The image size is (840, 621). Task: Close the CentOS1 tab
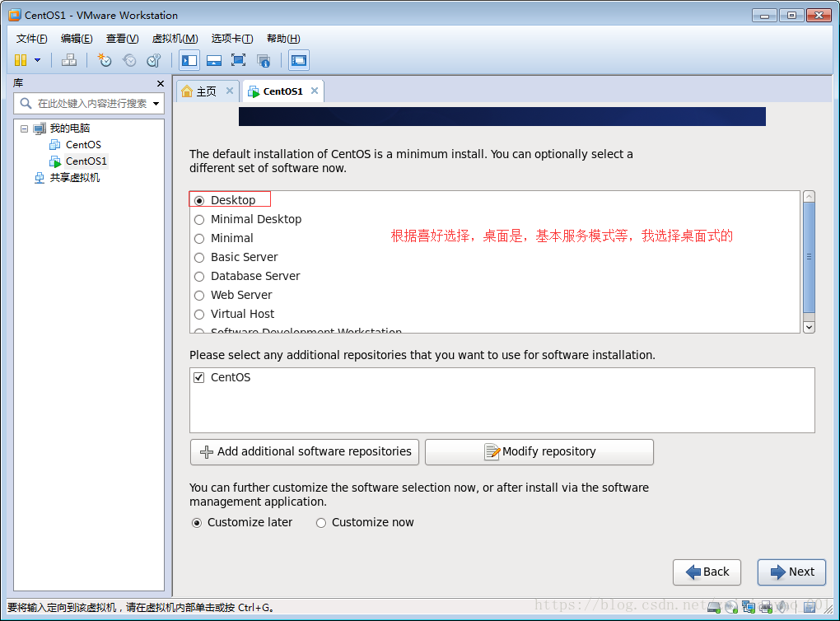coord(315,91)
